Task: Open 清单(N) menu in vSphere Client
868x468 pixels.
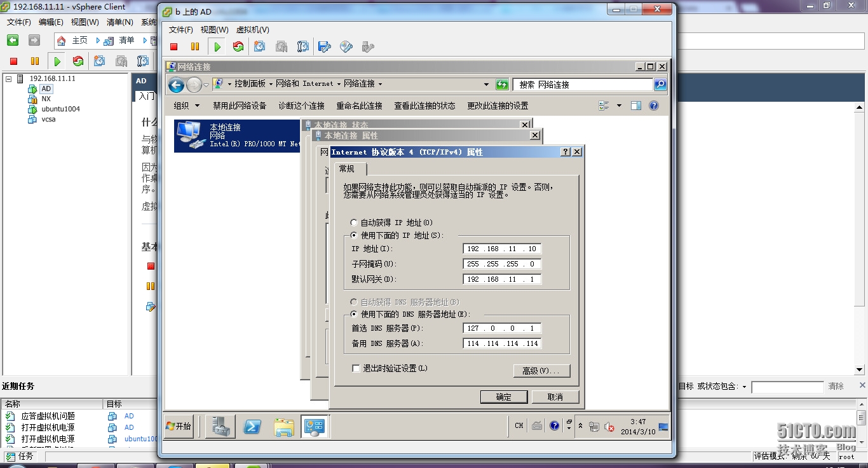Action: click(x=119, y=22)
